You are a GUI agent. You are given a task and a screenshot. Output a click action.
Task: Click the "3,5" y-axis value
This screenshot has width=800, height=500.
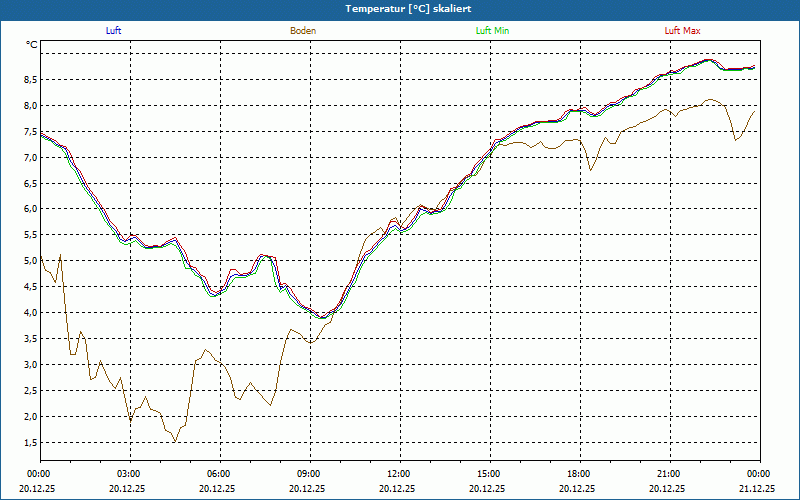[x=31, y=339]
